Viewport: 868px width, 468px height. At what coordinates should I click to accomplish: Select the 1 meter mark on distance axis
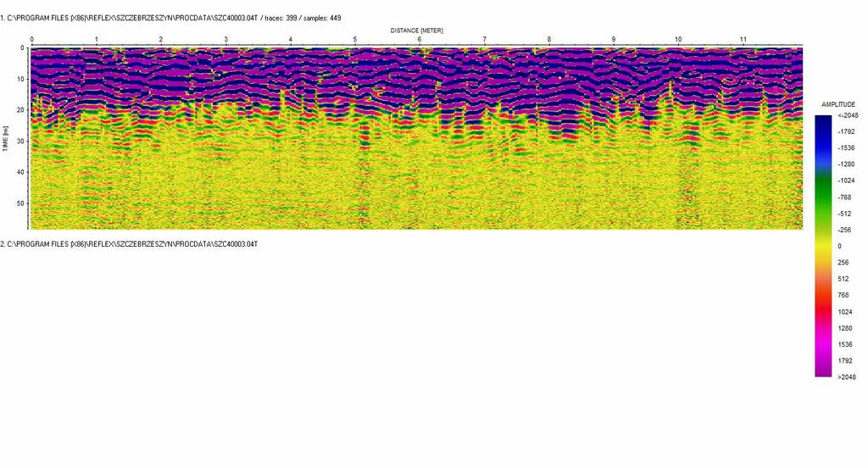[x=97, y=40]
